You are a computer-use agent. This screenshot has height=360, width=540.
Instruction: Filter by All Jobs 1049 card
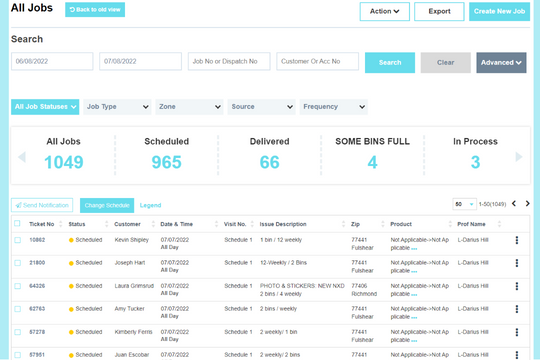coord(64,155)
